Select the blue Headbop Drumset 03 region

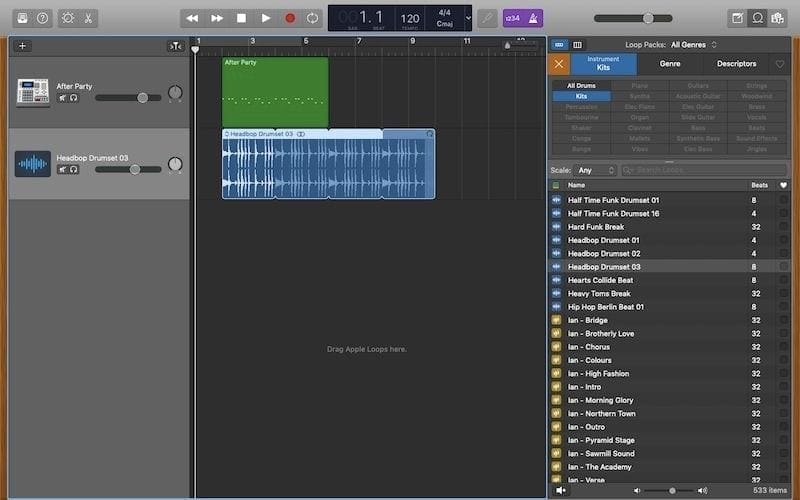[329, 164]
